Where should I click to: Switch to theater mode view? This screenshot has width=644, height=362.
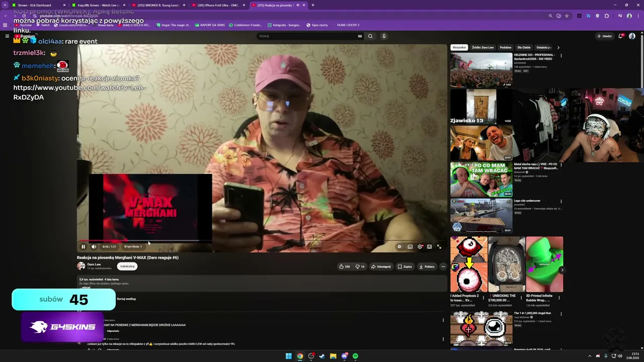(429, 247)
